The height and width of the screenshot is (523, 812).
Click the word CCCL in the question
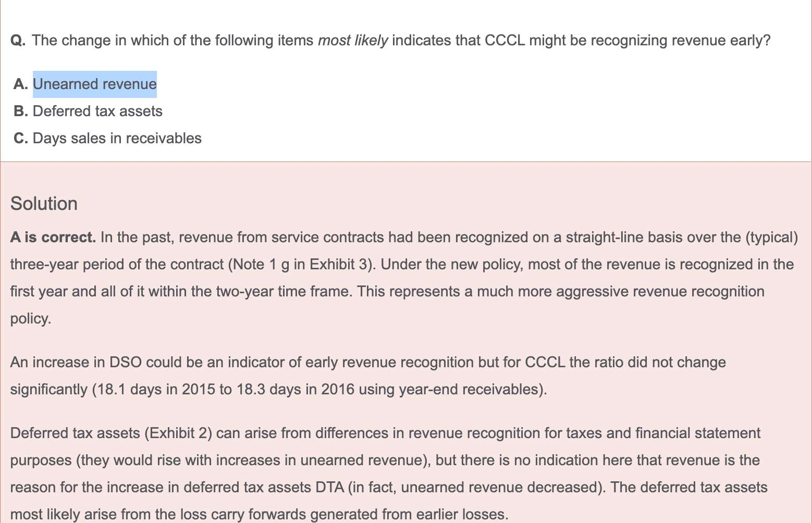click(x=505, y=40)
